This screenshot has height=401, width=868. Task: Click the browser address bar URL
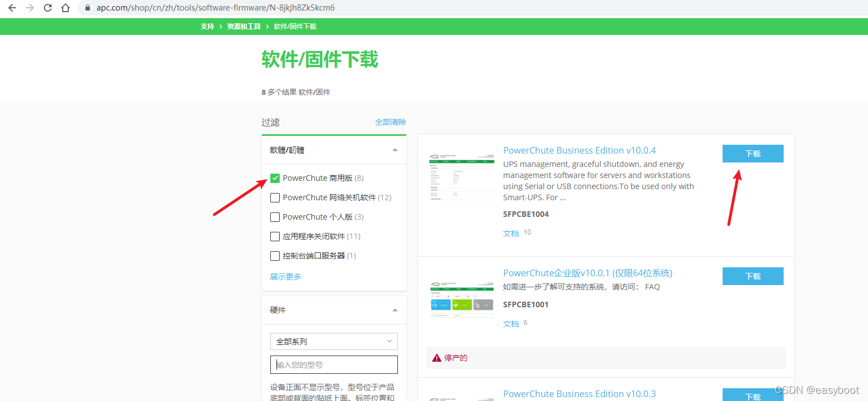tap(215, 8)
